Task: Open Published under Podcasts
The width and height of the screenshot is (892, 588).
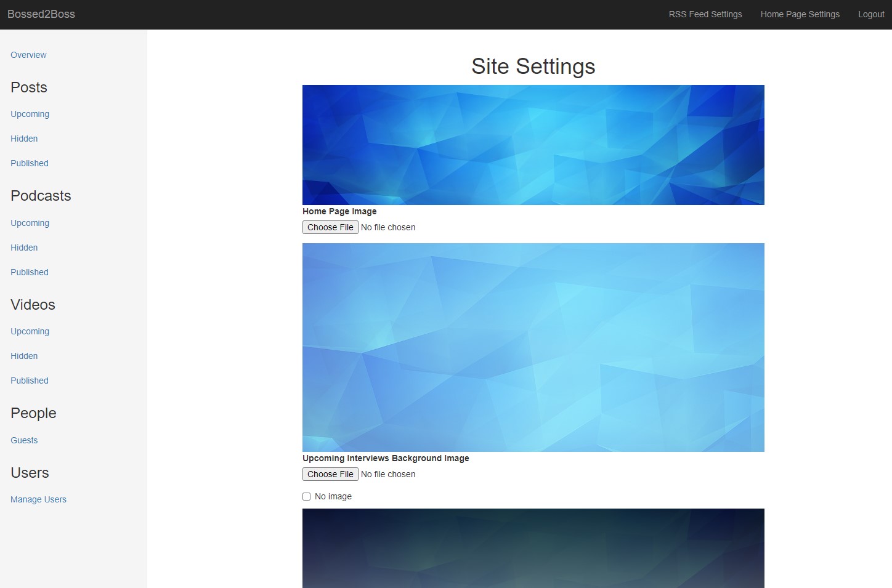Action: (30, 272)
